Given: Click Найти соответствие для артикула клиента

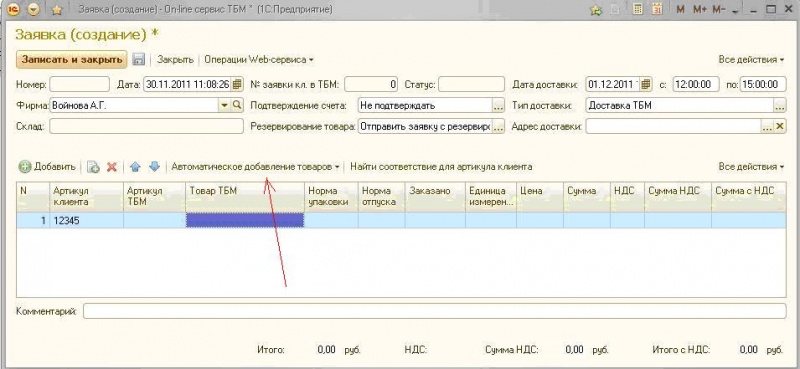Looking at the screenshot, I should tap(441, 167).
